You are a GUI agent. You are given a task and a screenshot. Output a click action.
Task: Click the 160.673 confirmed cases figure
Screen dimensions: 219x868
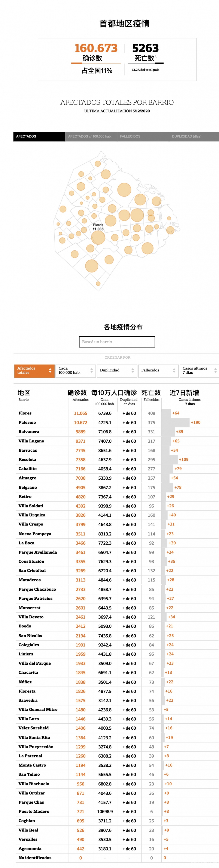[96, 48]
